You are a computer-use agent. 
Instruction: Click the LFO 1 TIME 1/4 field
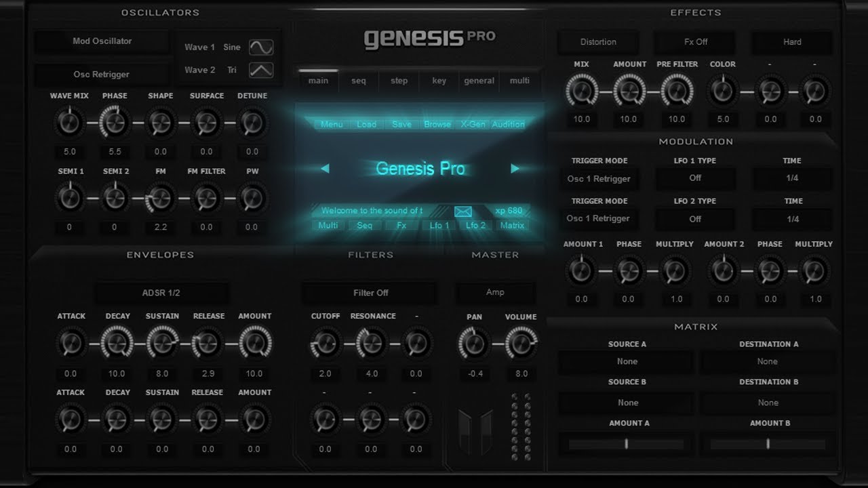point(792,178)
